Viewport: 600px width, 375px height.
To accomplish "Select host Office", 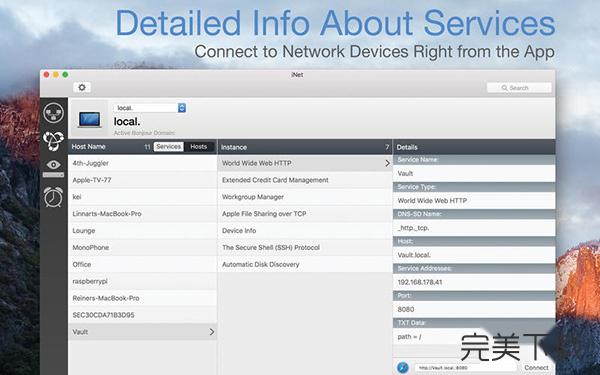I will click(142, 264).
